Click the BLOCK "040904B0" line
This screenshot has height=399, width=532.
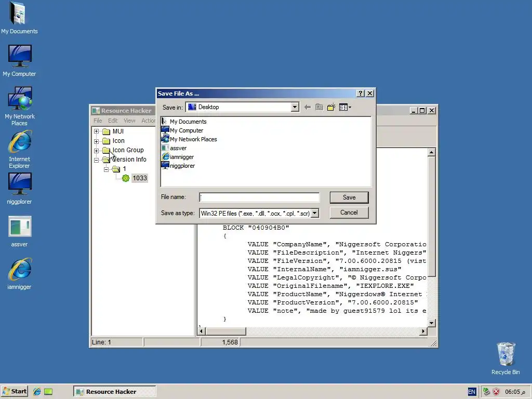[x=256, y=228]
